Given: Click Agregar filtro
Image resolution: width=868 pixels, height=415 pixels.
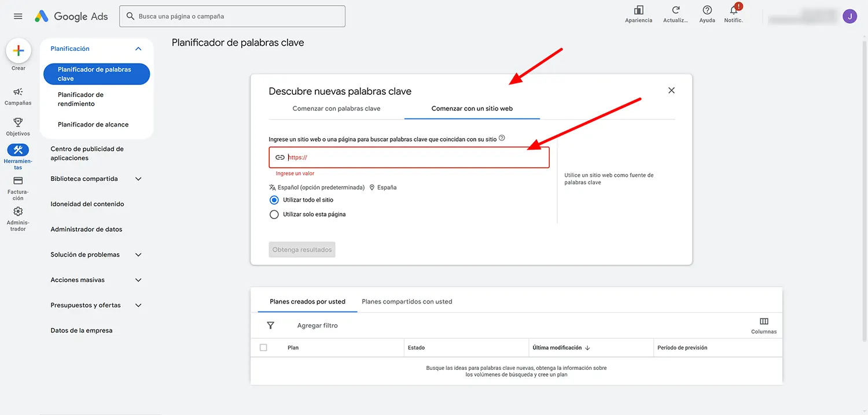Looking at the screenshot, I should tap(317, 325).
